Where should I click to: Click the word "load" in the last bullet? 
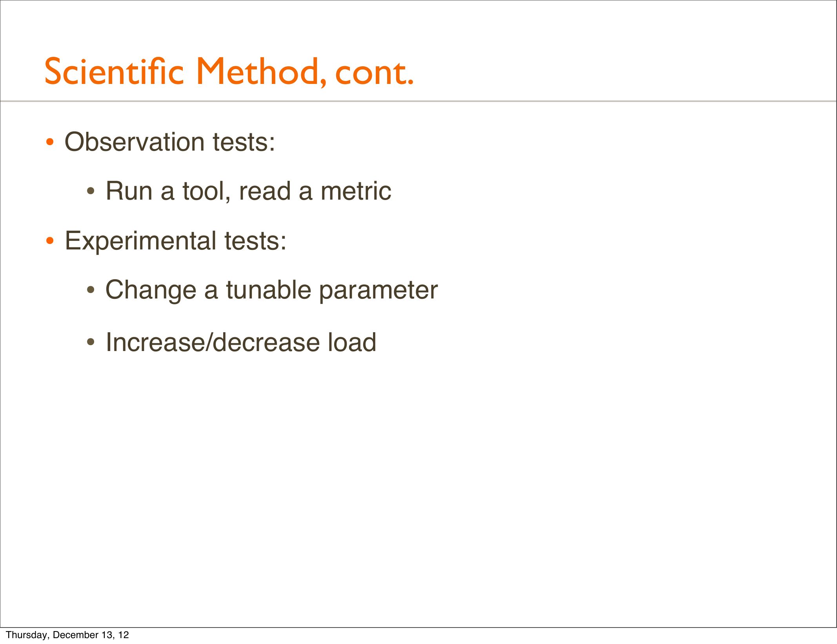coord(352,342)
